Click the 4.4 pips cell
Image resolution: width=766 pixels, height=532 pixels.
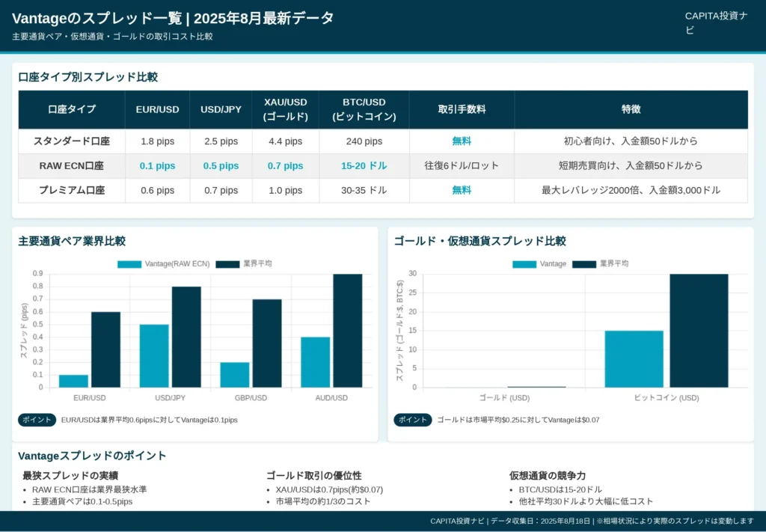point(286,141)
